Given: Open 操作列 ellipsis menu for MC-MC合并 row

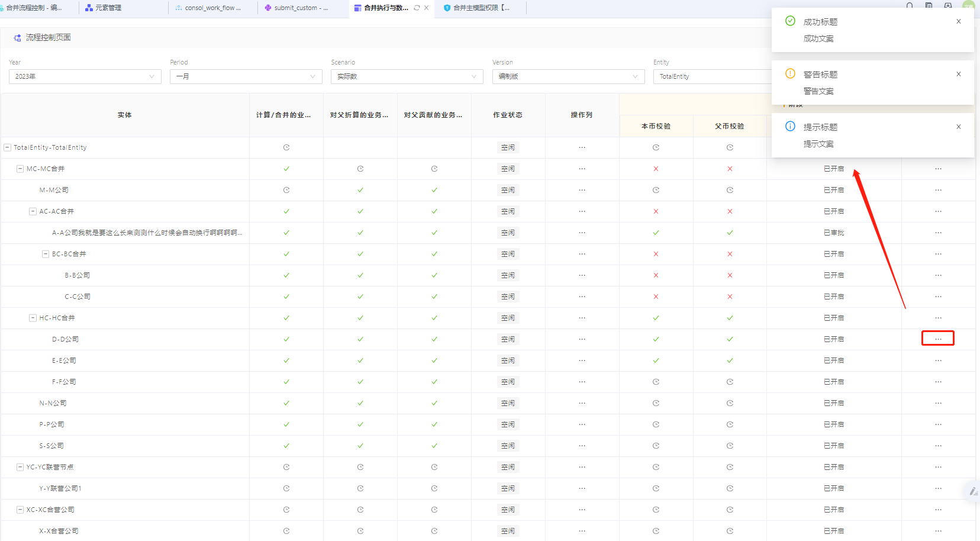Looking at the screenshot, I should coord(582,169).
